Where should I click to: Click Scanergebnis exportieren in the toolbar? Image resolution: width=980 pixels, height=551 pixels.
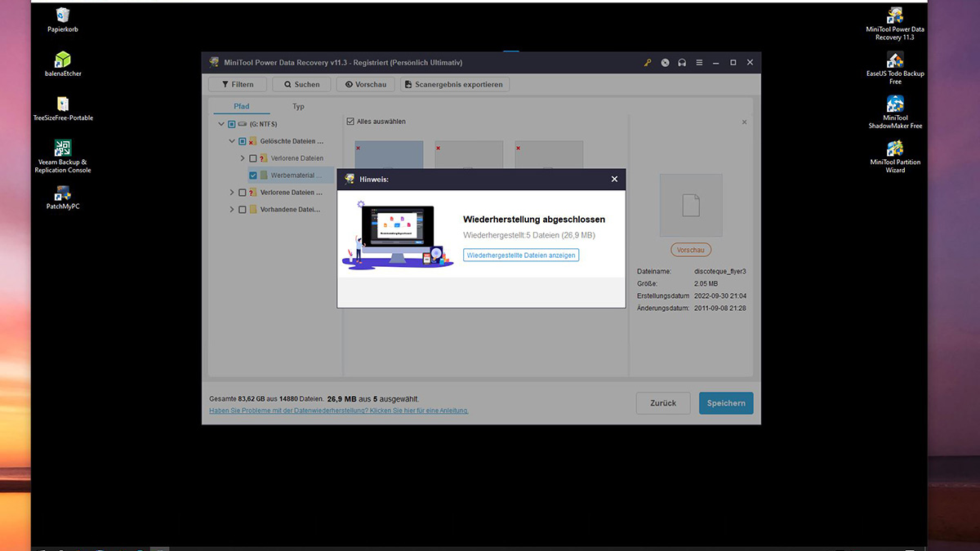[456, 84]
